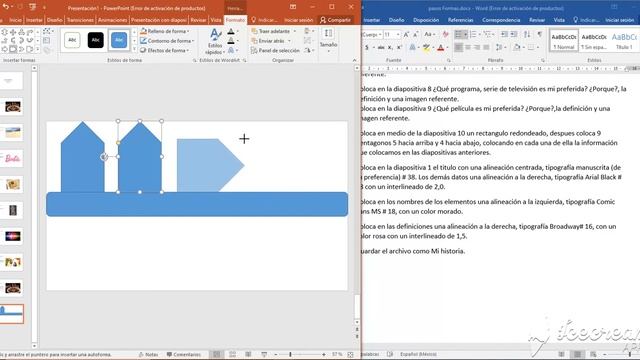Open the Formato tab in PowerPoint
The width and height of the screenshot is (640, 360).
(x=236, y=20)
